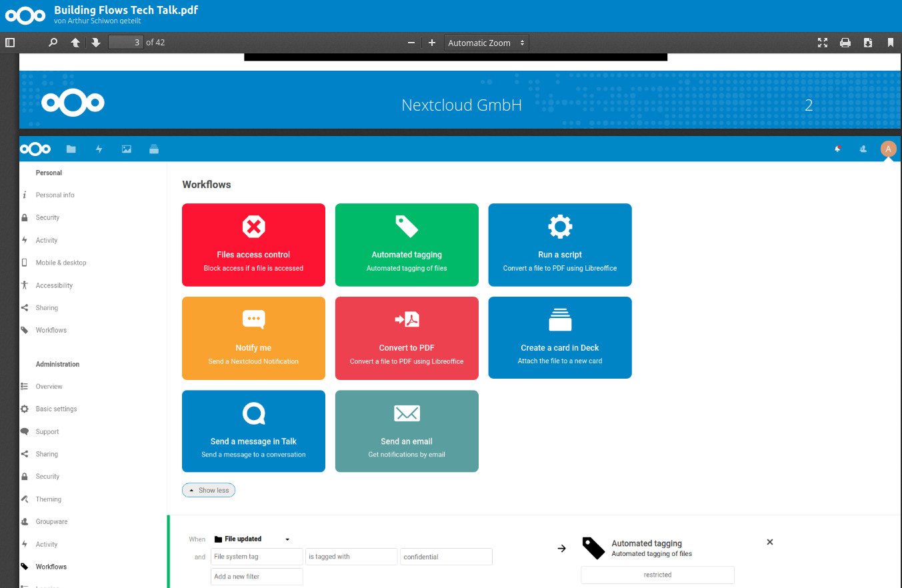Open administration Sharing settings
The height and width of the screenshot is (588, 902).
coord(47,454)
